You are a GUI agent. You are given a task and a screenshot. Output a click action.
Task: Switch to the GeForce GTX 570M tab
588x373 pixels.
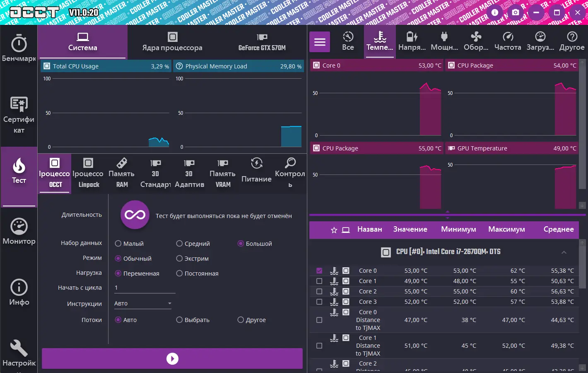(x=262, y=42)
